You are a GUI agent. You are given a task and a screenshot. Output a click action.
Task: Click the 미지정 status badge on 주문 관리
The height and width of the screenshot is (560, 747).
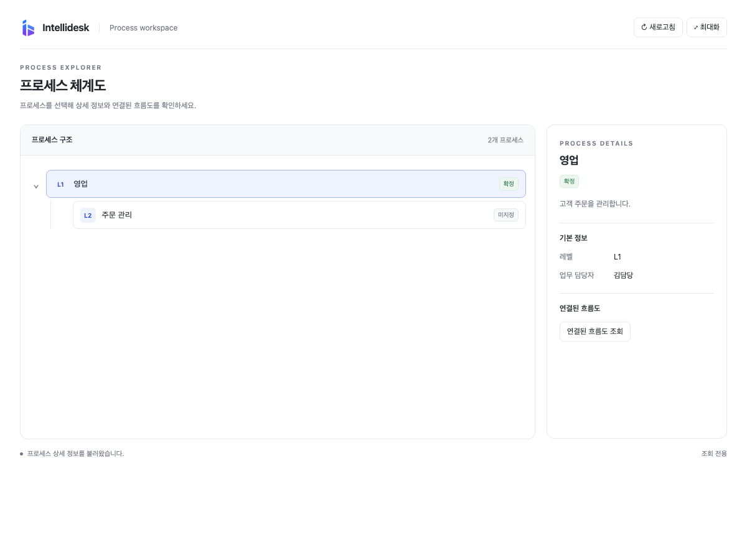coord(506,215)
